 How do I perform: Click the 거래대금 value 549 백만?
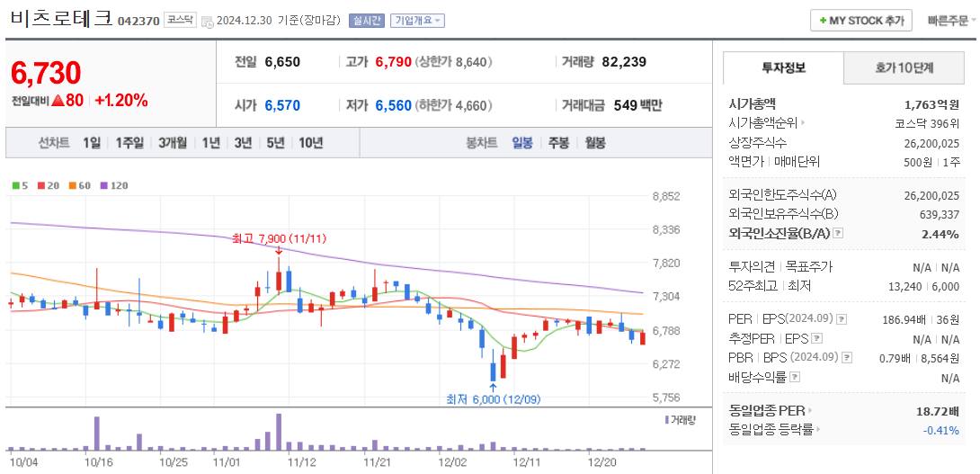click(x=637, y=105)
